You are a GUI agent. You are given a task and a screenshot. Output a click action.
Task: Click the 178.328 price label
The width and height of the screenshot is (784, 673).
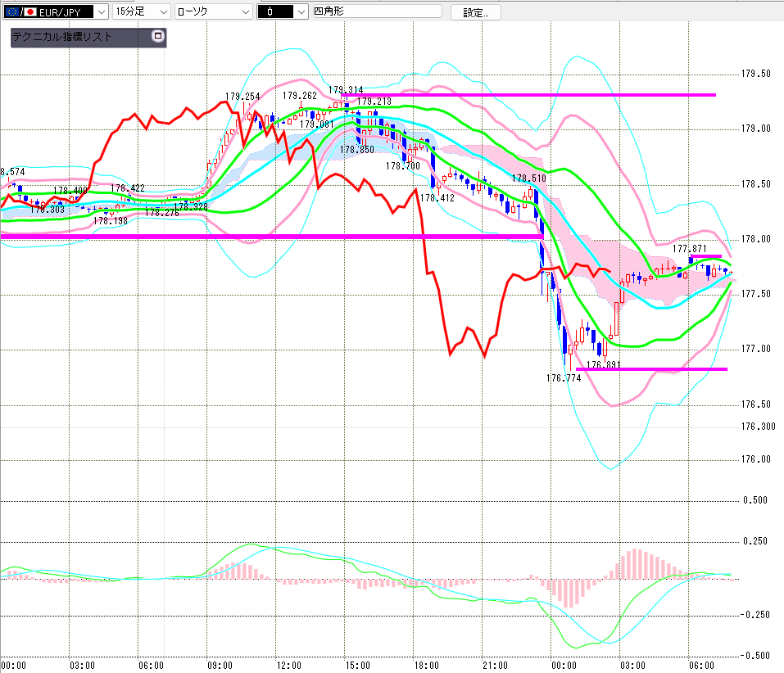click(x=191, y=206)
